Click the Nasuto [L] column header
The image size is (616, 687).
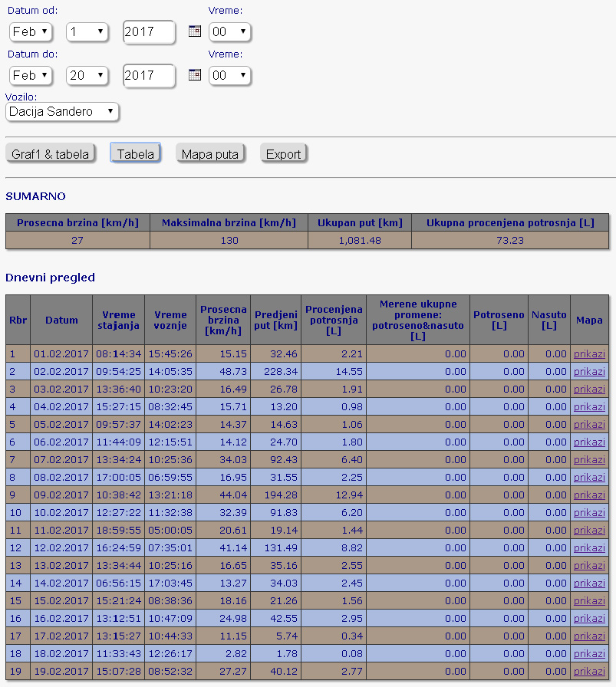pyautogui.click(x=549, y=320)
